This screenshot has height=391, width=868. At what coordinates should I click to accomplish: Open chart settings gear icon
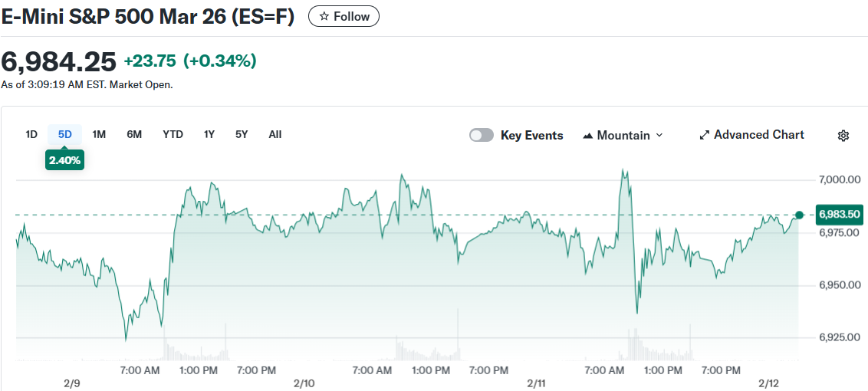(843, 136)
